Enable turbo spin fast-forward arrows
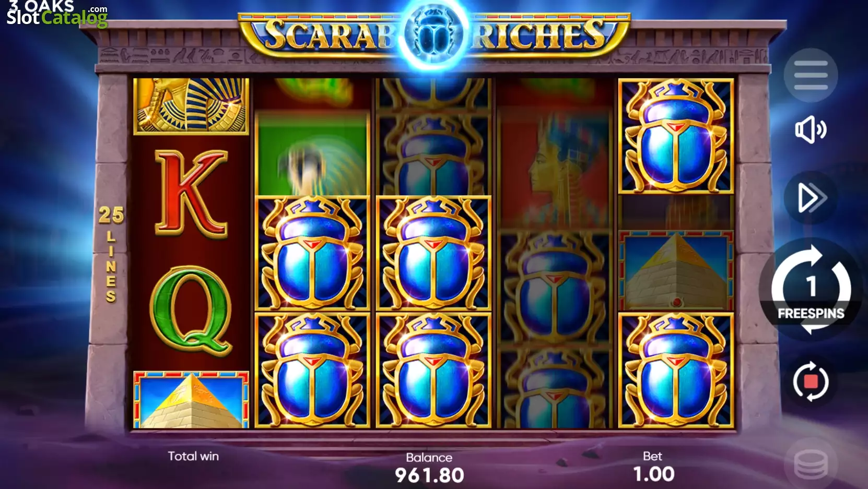Screen dimensions: 868x489 pos(811,198)
